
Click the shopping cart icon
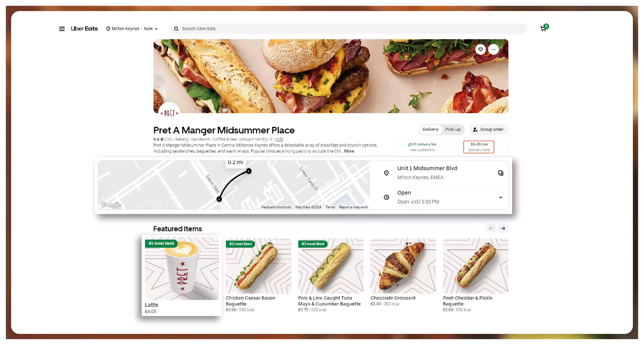(x=543, y=29)
